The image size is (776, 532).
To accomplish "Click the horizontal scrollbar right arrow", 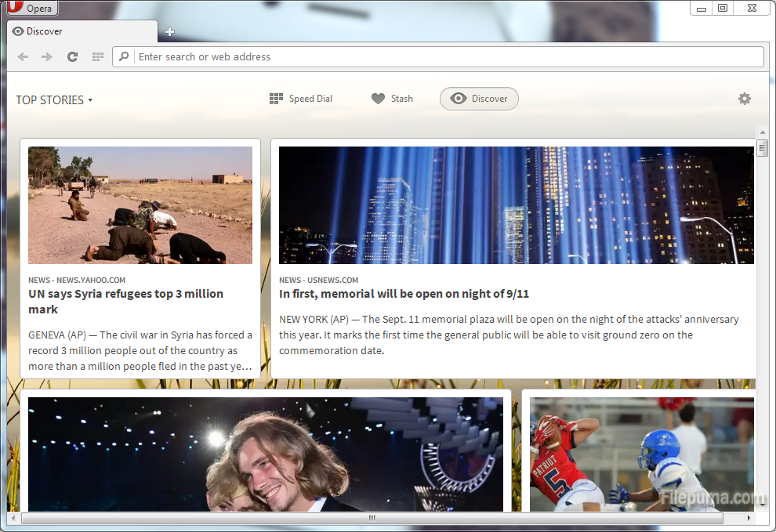I will click(x=749, y=518).
